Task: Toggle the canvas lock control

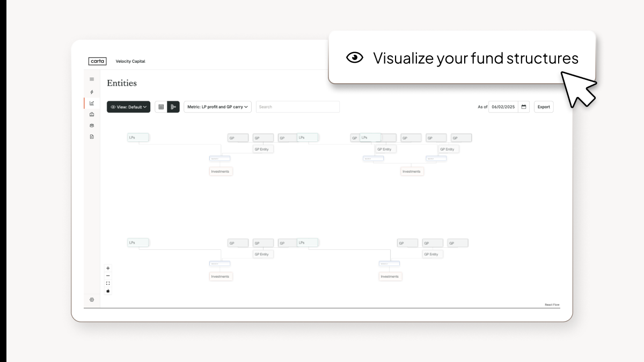Action: point(108,291)
